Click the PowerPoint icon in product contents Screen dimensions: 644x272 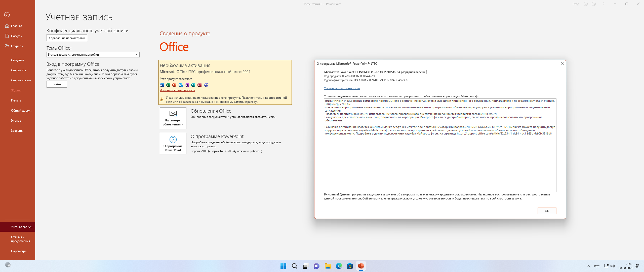click(x=174, y=85)
